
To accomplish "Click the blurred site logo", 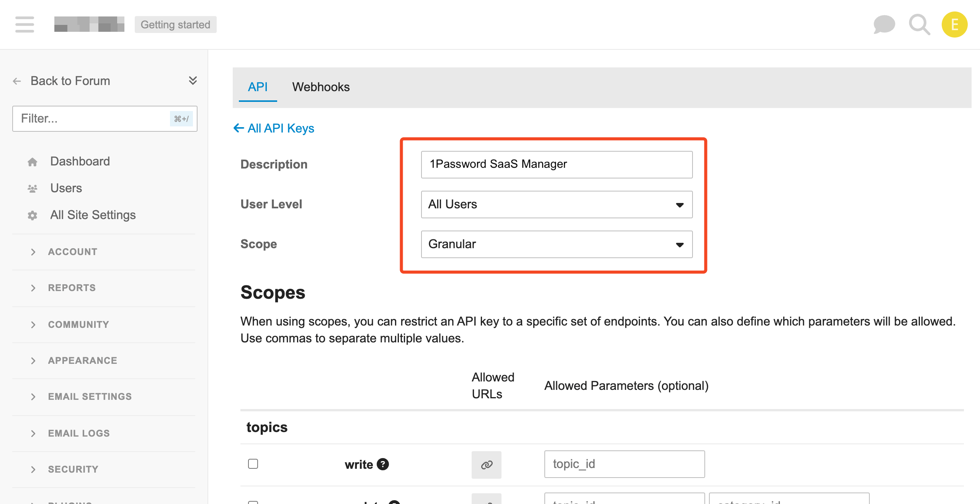I will 89,24.
